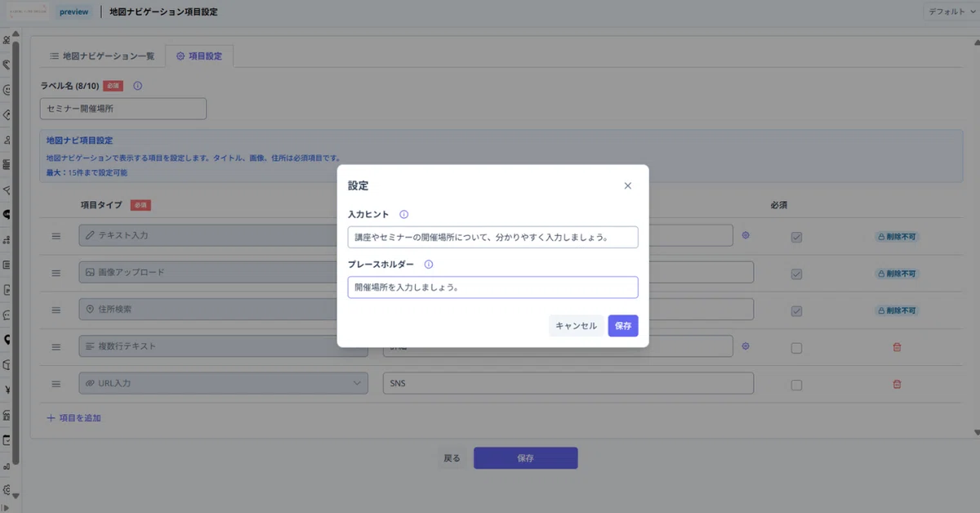
Task: Toggle 必須 checkbox for 画像アップロード row
Action: [x=796, y=274]
